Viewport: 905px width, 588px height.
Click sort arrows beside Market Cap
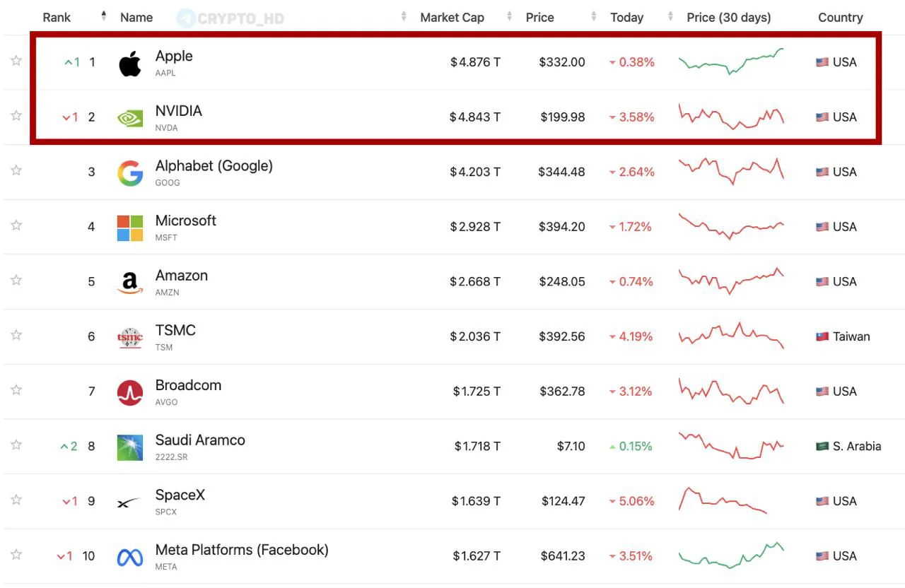click(510, 16)
